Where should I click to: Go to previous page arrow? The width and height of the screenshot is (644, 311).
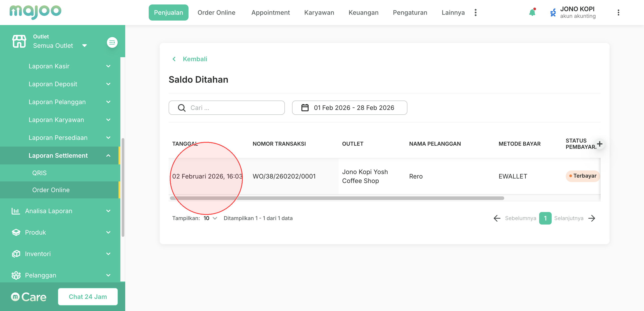pyautogui.click(x=497, y=218)
